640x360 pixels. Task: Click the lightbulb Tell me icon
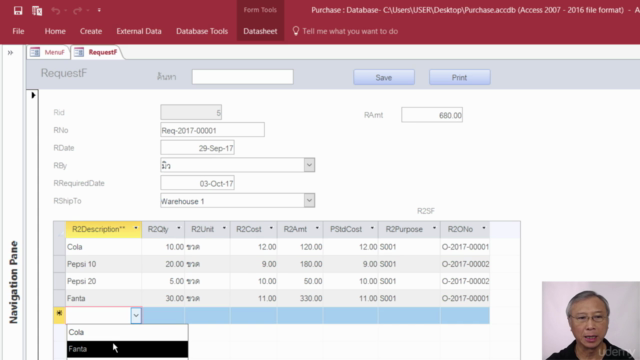[x=296, y=31]
